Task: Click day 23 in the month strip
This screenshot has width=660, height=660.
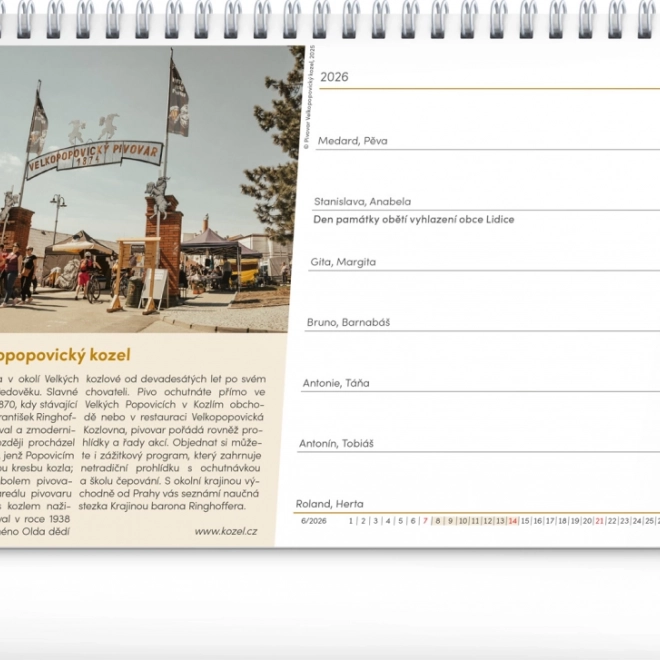Action: pyautogui.click(x=625, y=521)
